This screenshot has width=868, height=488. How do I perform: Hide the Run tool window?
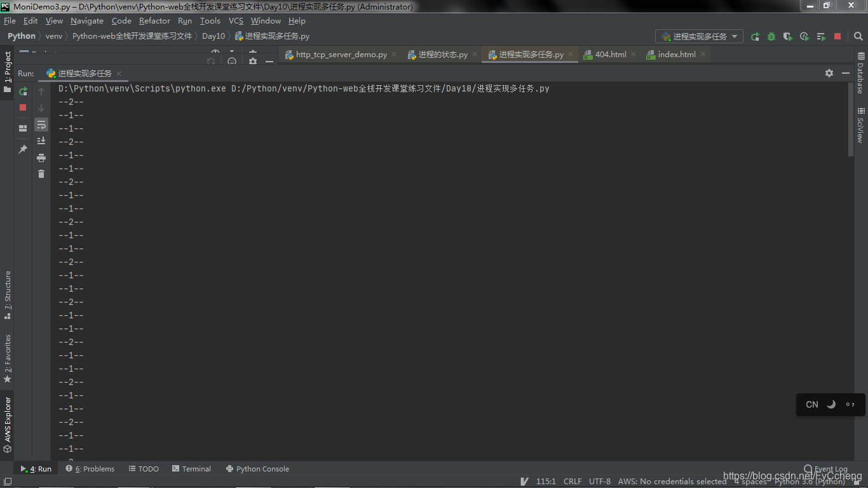click(846, 73)
